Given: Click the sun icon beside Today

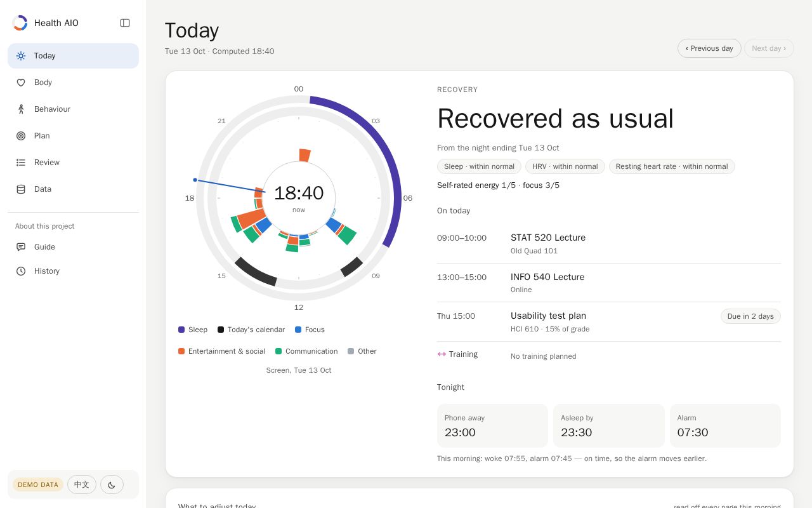Looking at the screenshot, I should (21, 56).
